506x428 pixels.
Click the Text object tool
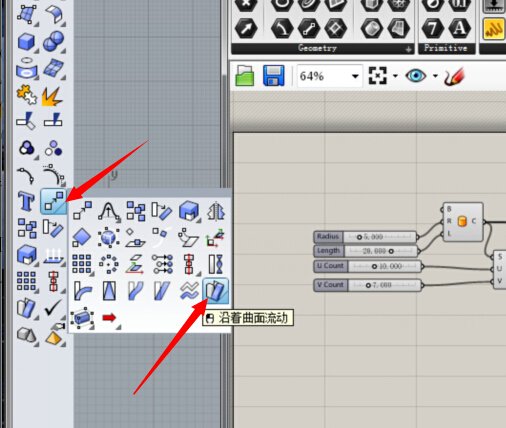(x=26, y=201)
